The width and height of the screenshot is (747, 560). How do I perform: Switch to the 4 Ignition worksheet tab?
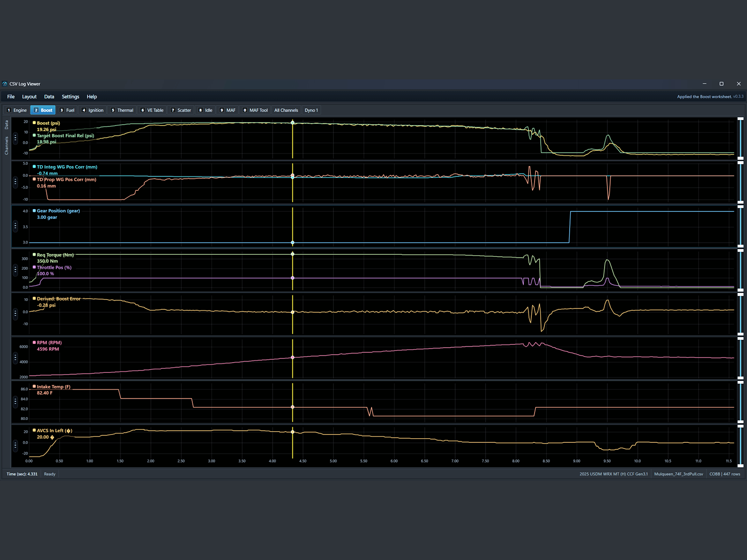93,110
